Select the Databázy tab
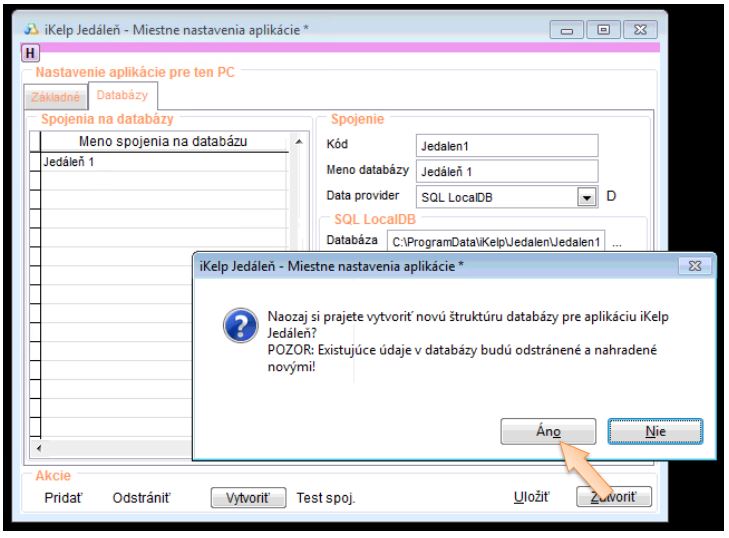The image size is (729, 538). point(120,96)
